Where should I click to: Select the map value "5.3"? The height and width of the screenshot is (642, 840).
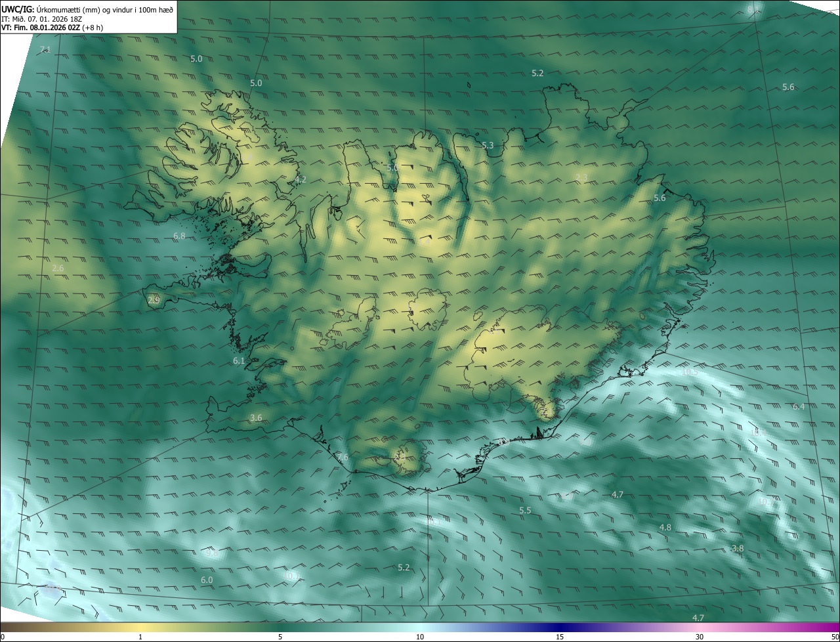click(488, 146)
